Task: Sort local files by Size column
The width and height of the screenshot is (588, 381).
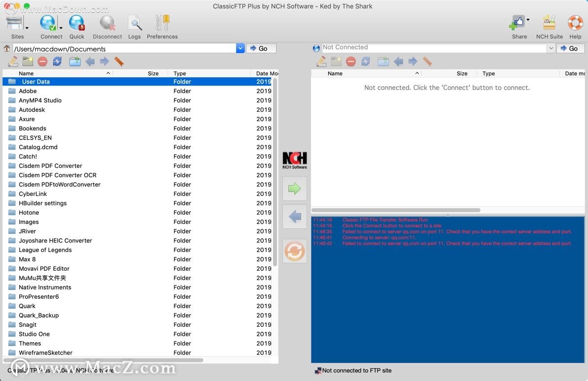Action: (140, 73)
